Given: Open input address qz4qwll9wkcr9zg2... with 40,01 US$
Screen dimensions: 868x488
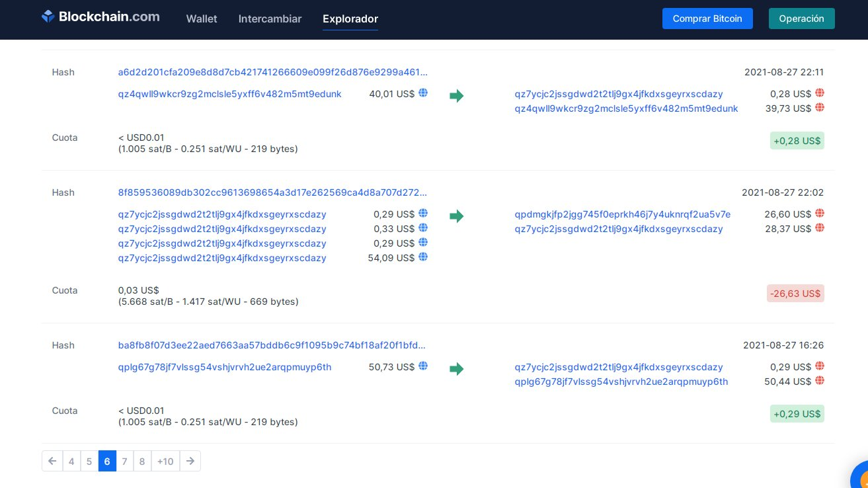Looking at the screenshot, I should click(230, 94).
